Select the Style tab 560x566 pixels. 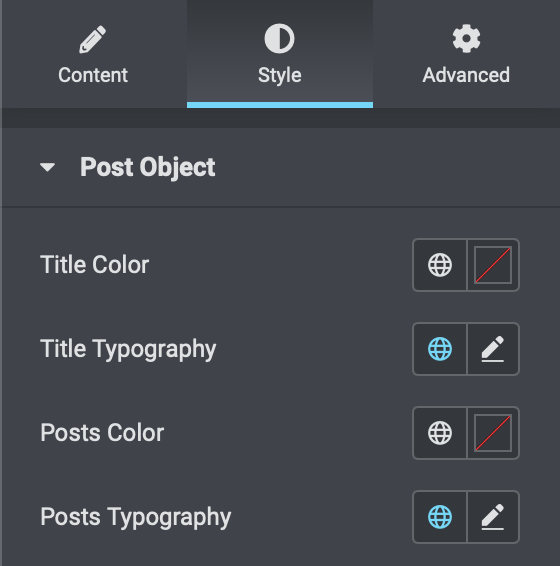[x=280, y=54]
